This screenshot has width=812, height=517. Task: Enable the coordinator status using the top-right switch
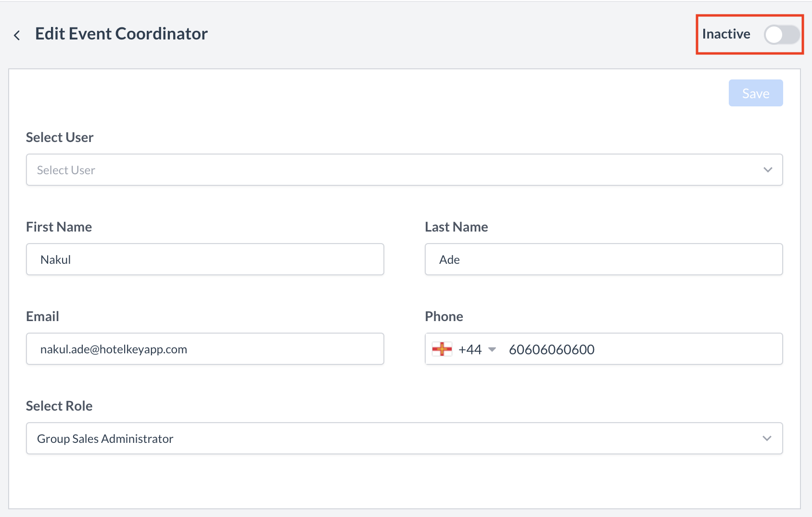coord(781,34)
